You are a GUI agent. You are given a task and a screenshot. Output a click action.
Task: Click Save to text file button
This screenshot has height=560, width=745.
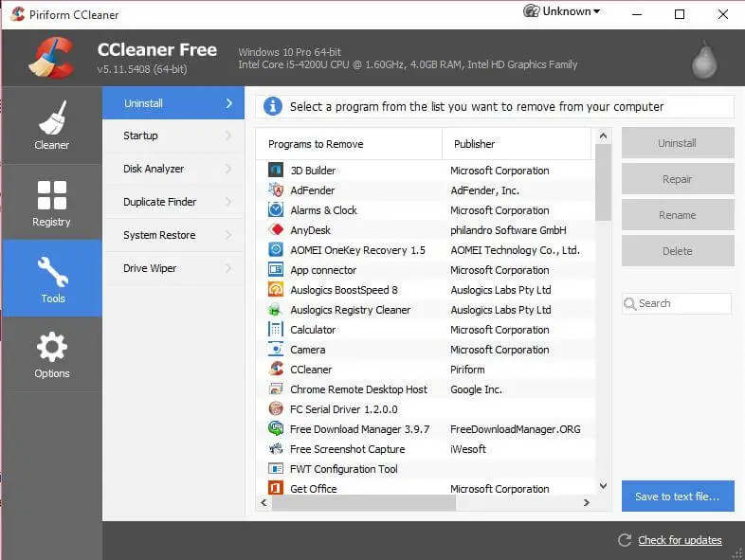(x=678, y=497)
